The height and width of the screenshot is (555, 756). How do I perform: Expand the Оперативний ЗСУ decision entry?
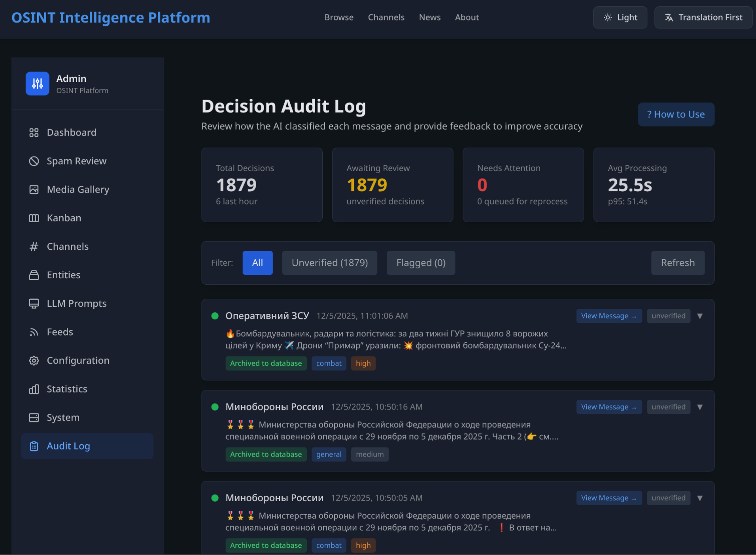pyautogui.click(x=700, y=316)
